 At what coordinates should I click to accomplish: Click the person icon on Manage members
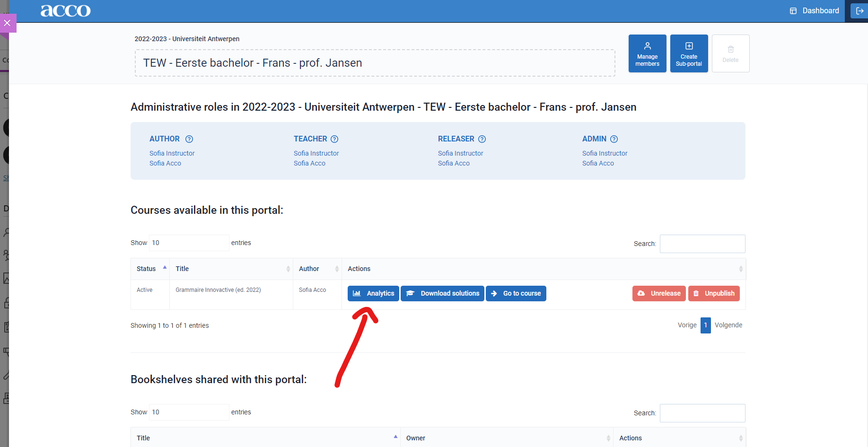(x=647, y=46)
